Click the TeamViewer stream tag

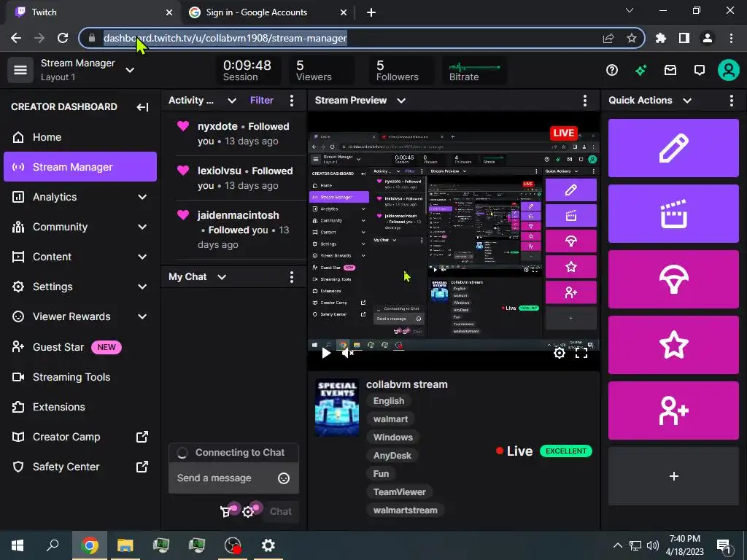point(399,492)
